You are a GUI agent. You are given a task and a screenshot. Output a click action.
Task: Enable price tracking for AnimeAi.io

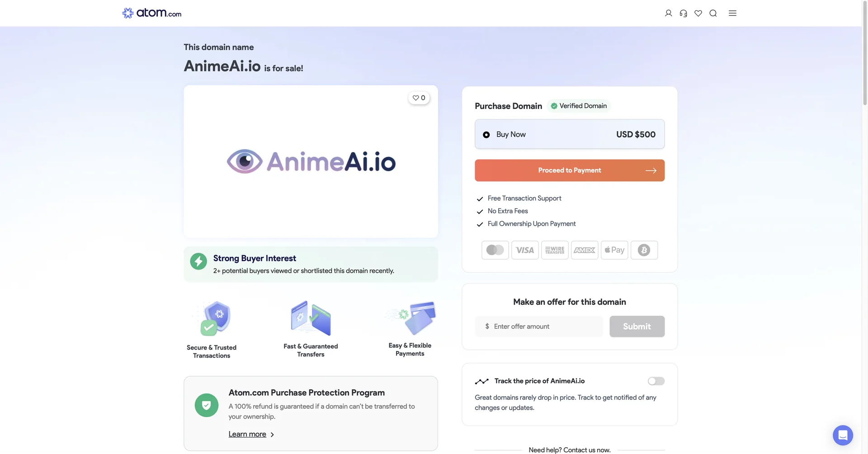click(x=656, y=381)
